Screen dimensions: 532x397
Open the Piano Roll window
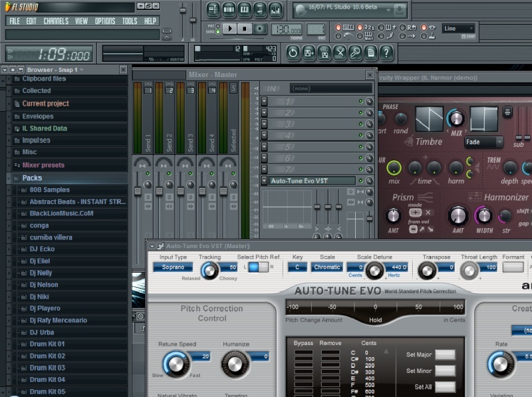[244, 9]
